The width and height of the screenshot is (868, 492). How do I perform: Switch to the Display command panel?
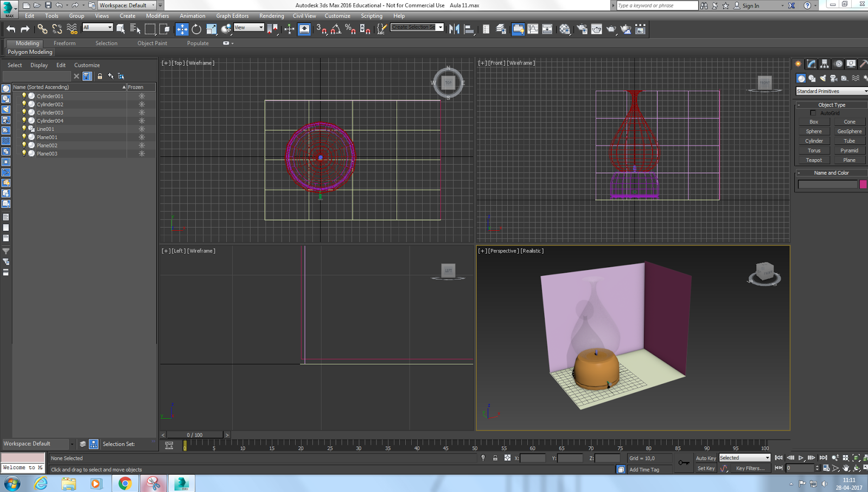tap(851, 64)
